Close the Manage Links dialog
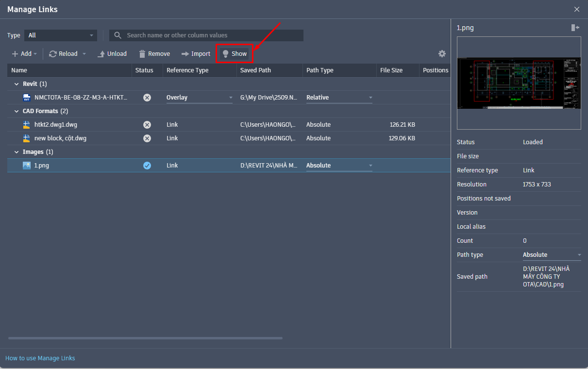This screenshot has width=588, height=369. [577, 9]
